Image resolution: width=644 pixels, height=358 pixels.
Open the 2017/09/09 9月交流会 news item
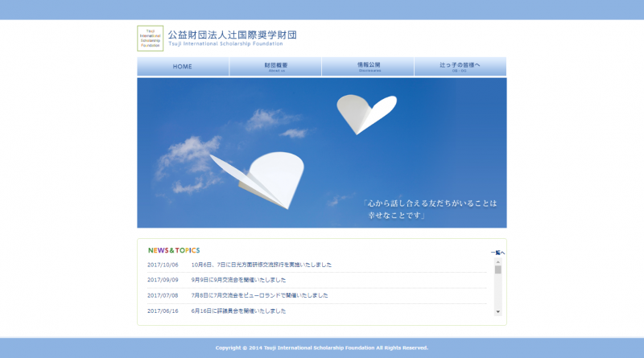click(x=238, y=280)
